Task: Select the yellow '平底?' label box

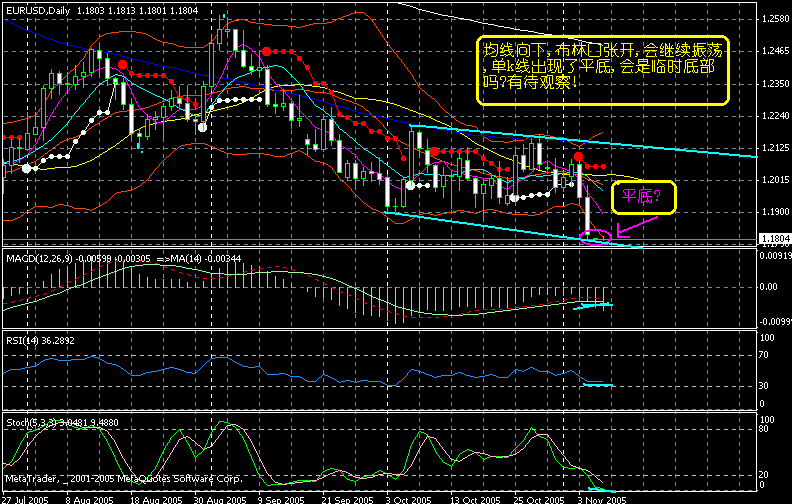Action: point(645,196)
